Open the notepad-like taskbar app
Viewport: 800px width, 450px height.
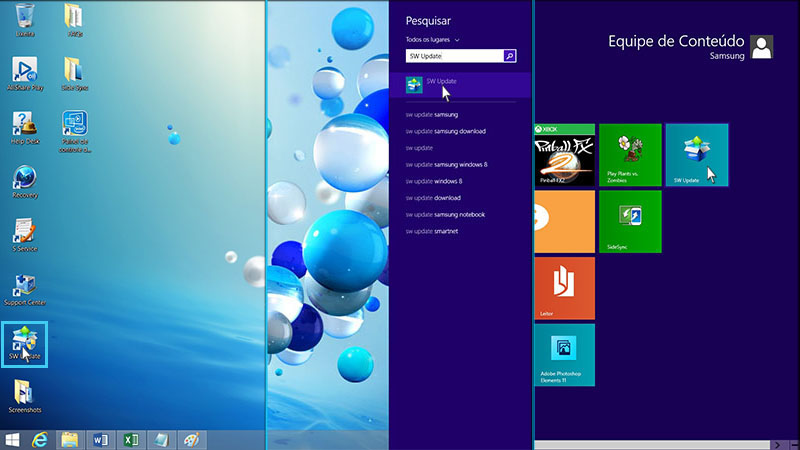coord(161,440)
